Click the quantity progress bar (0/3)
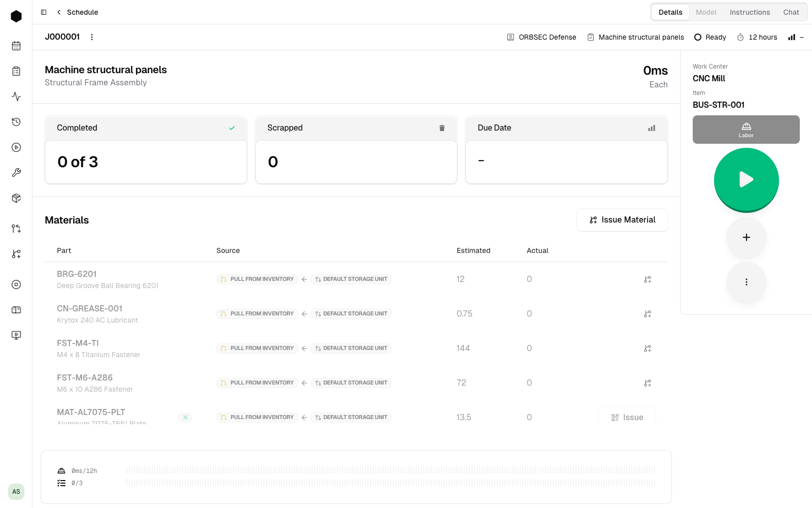The width and height of the screenshot is (812, 508). (391, 483)
